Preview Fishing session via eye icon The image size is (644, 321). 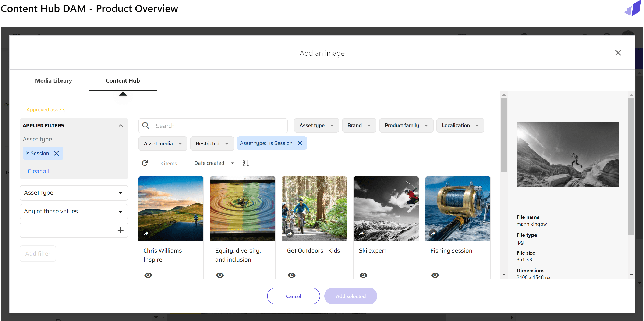[435, 275]
